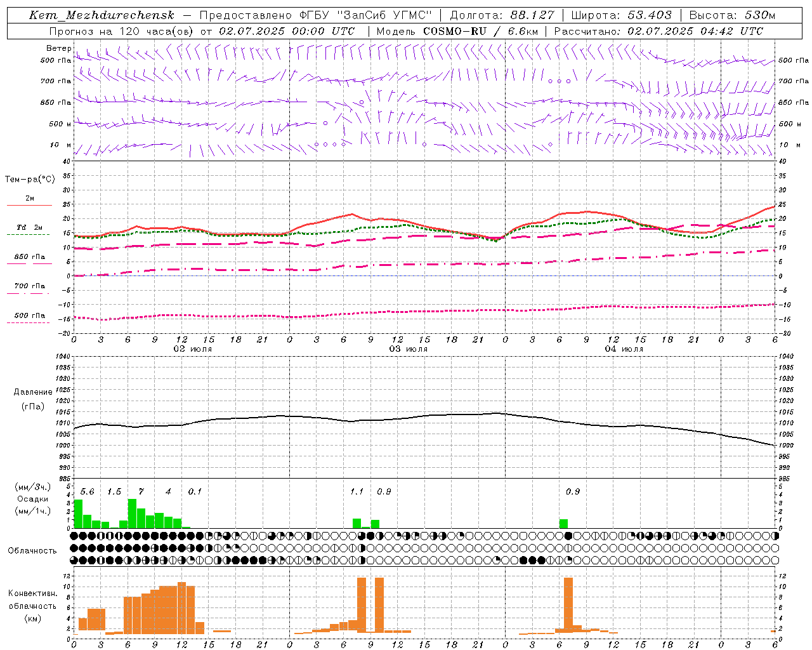This screenshot has width=812, height=650.
Task: Select the 1.1 precipitation total value
Action: click(357, 492)
